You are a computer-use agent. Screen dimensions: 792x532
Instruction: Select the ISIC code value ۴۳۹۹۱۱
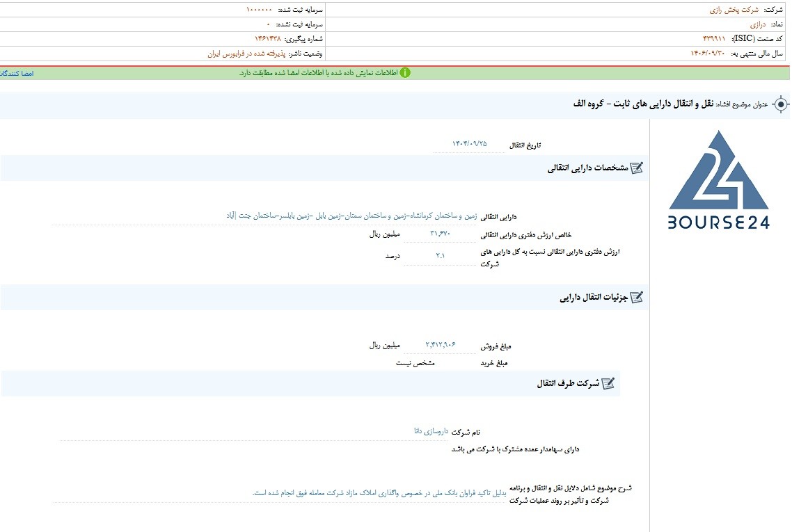click(714, 38)
